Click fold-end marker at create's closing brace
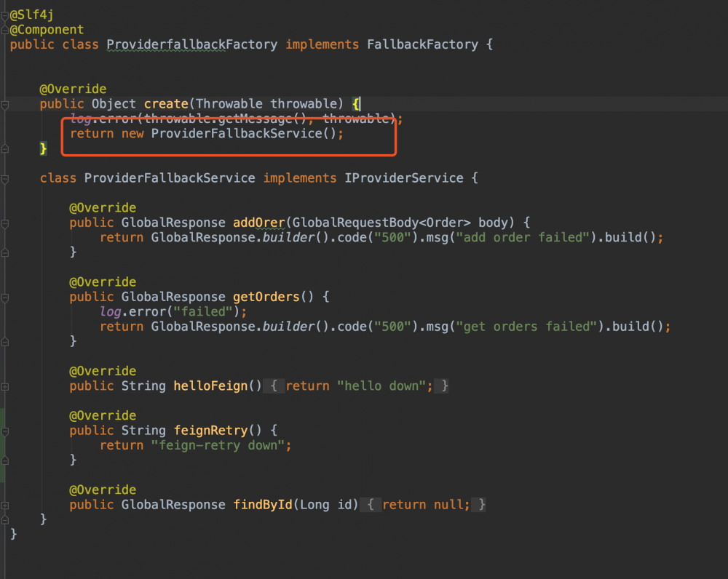The width and height of the screenshot is (728, 579). tap(5, 149)
